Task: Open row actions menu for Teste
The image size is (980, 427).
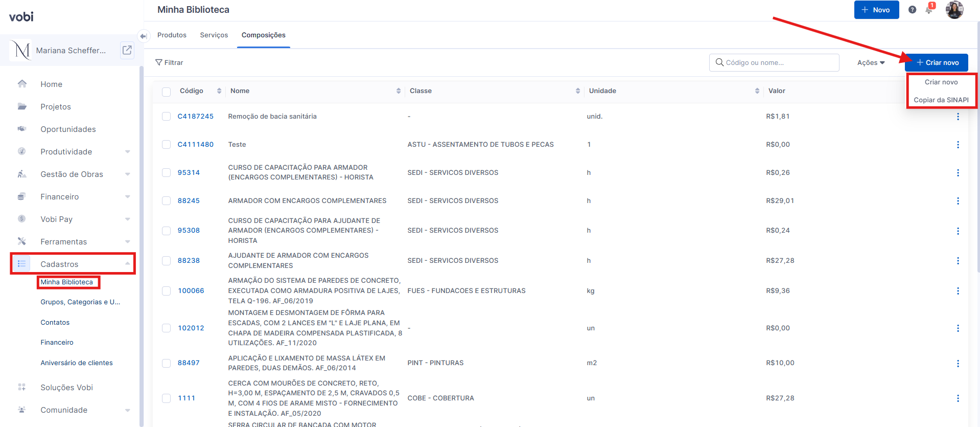Action: [958, 145]
